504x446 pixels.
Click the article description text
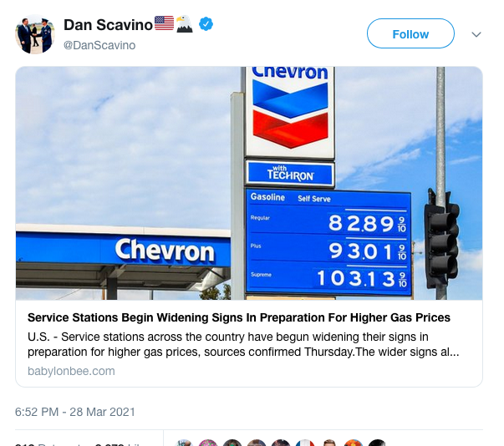pos(242,344)
